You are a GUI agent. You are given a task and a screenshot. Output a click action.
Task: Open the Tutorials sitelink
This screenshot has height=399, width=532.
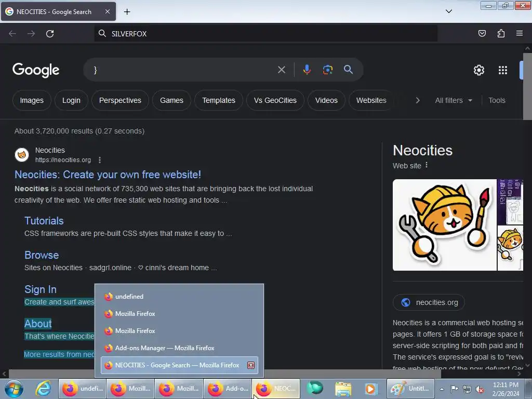coord(44,221)
